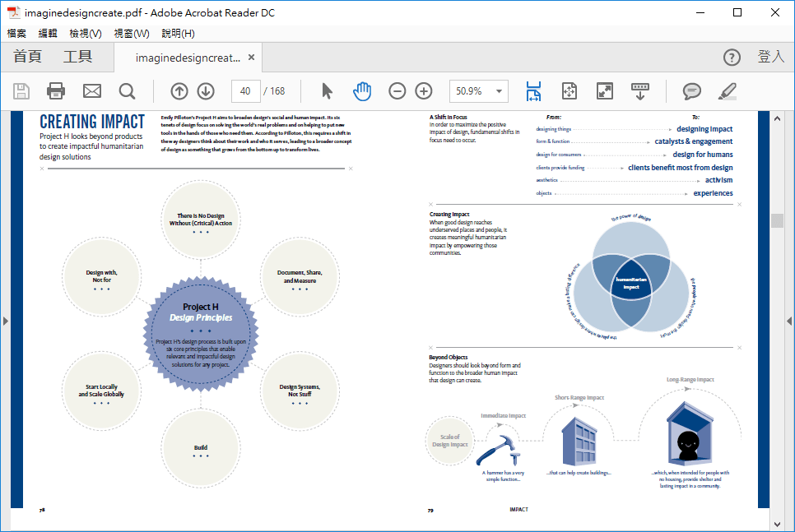Open the Find text magnifier icon

tap(127, 91)
